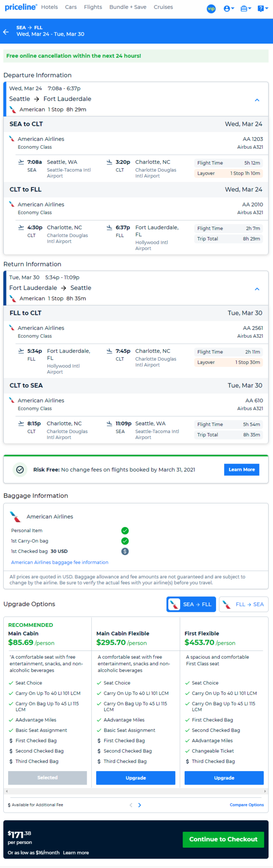The width and height of the screenshot is (273, 868).
Task: Click the upgrade options horizontal scrollbar
Action: click(136, 791)
